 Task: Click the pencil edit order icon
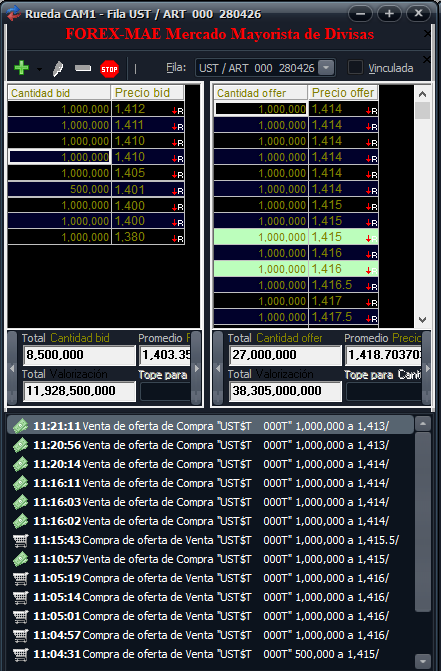[x=58, y=68]
